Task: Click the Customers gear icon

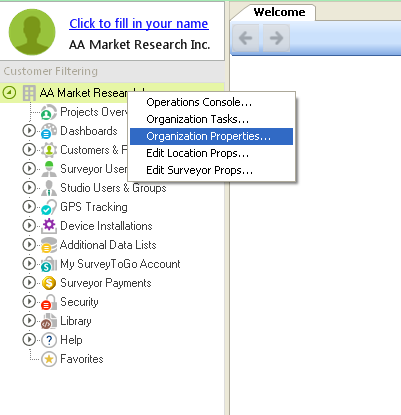Action: point(49,150)
